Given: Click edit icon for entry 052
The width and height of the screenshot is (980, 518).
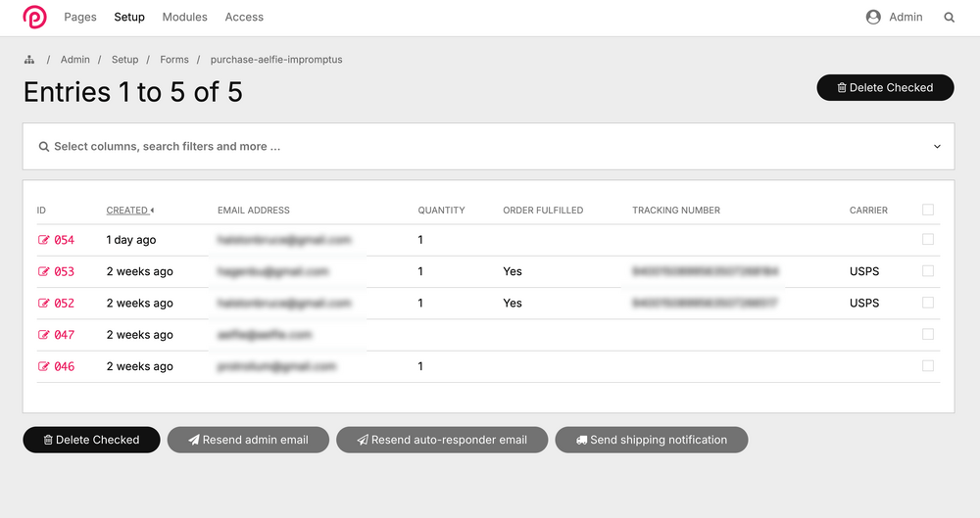Looking at the screenshot, I should (x=43, y=303).
